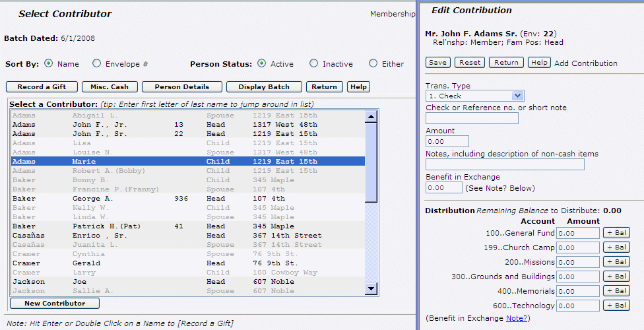This screenshot has height=330, width=644.
Task: Click the Record a Gift button
Action: click(x=42, y=86)
